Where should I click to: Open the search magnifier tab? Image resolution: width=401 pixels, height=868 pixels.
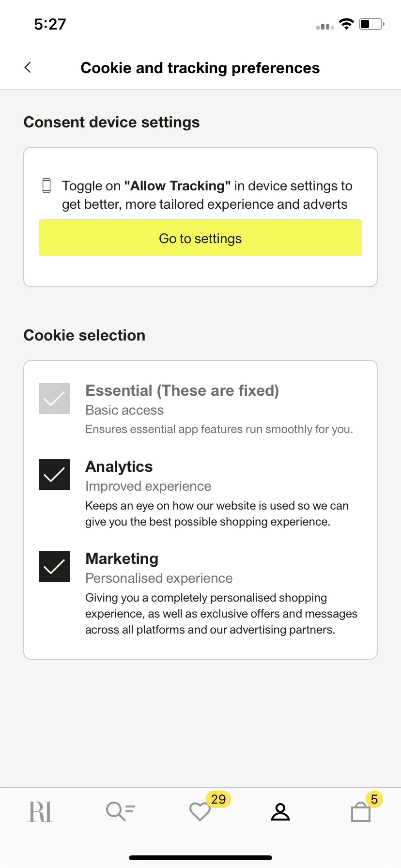coord(120,811)
